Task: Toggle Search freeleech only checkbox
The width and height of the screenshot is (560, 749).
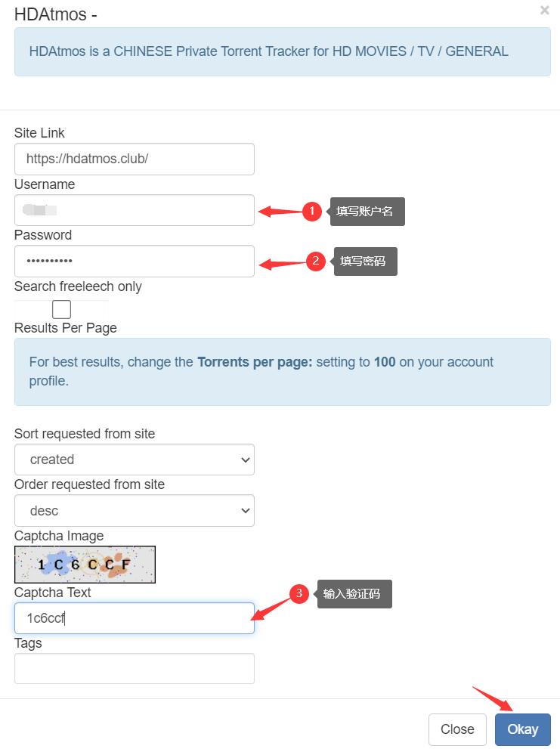Action: pyautogui.click(x=62, y=309)
